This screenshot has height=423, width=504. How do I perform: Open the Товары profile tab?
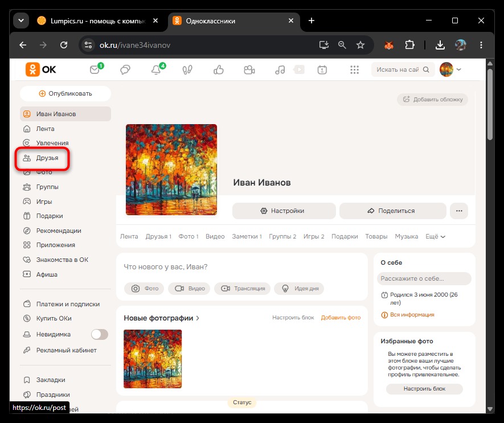[x=376, y=237]
